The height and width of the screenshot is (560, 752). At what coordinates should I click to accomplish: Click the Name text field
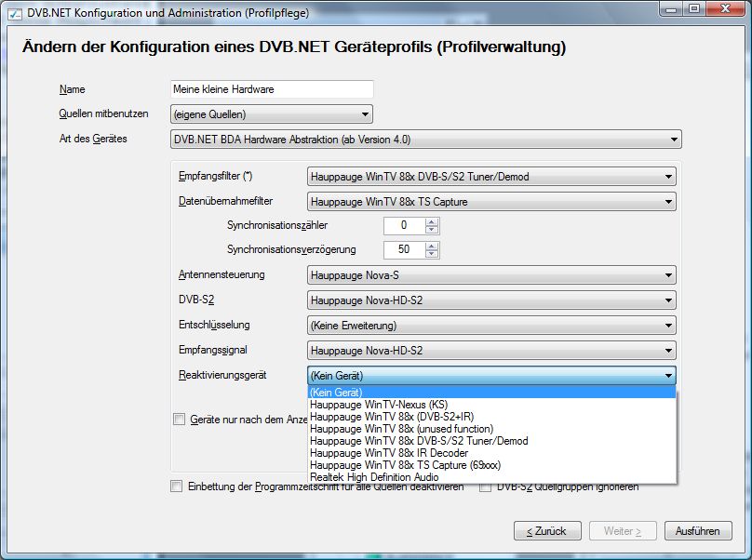click(271, 90)
